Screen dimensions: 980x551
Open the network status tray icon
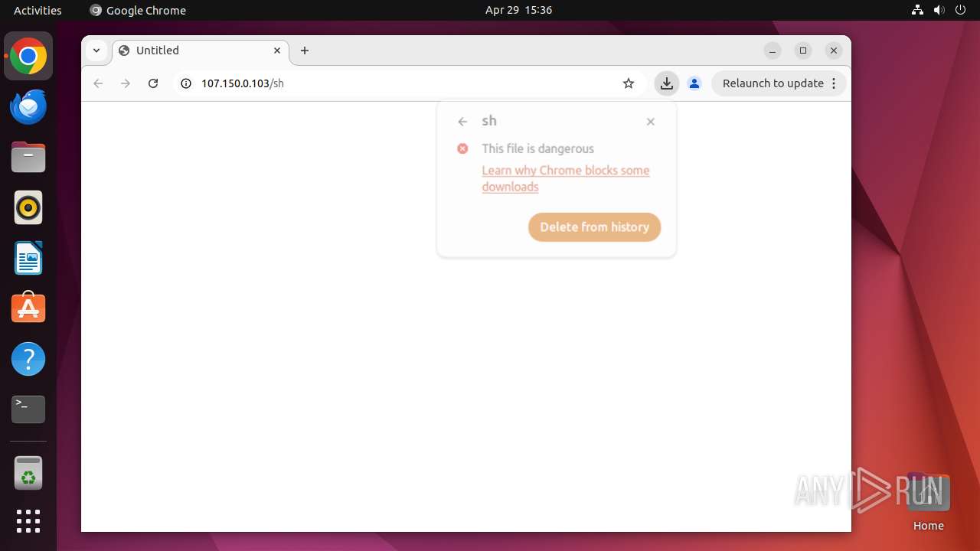917,10
